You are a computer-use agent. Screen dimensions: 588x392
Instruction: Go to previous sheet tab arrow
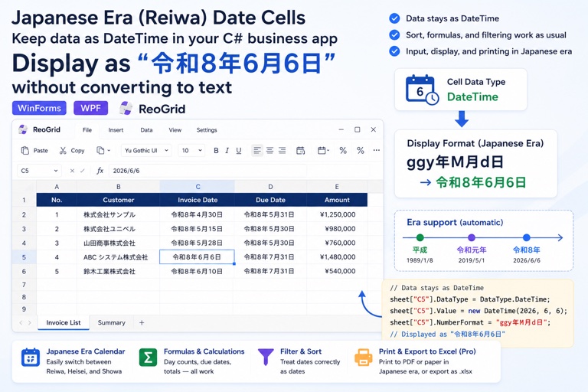(x=21, y=322)
